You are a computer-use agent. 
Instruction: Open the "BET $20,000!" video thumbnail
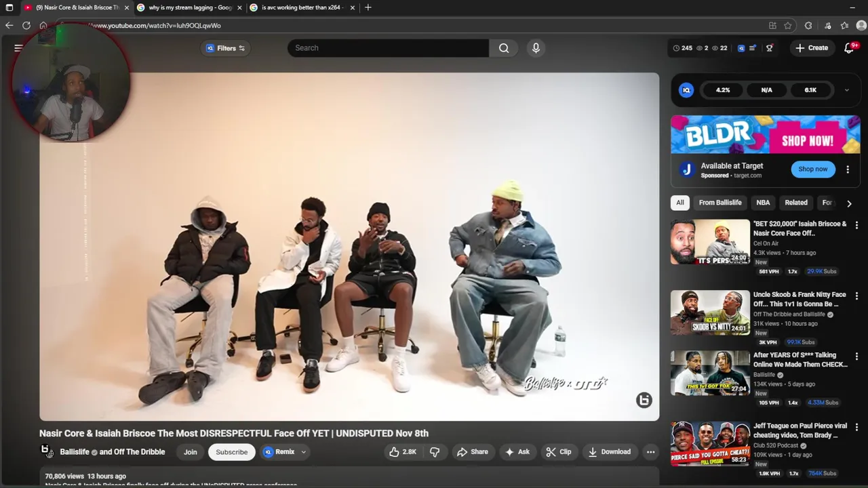[x=710, y=242]
